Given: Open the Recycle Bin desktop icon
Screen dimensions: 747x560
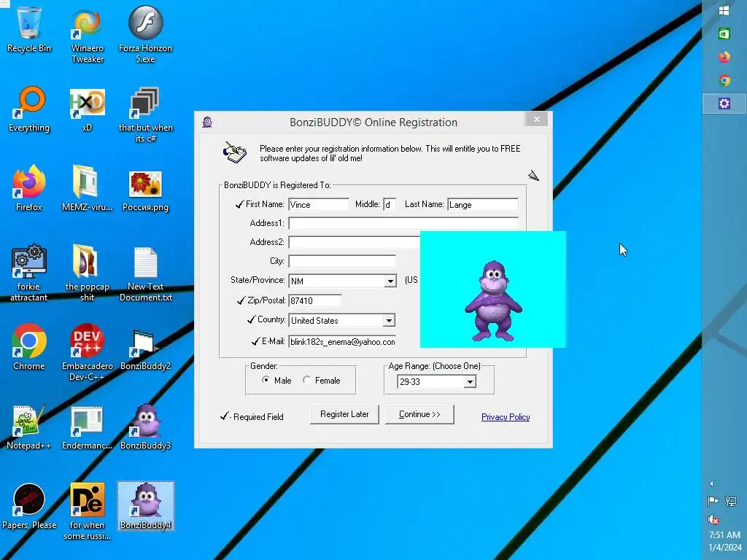Looking at the screenshot, I should [x=28, y=29].
